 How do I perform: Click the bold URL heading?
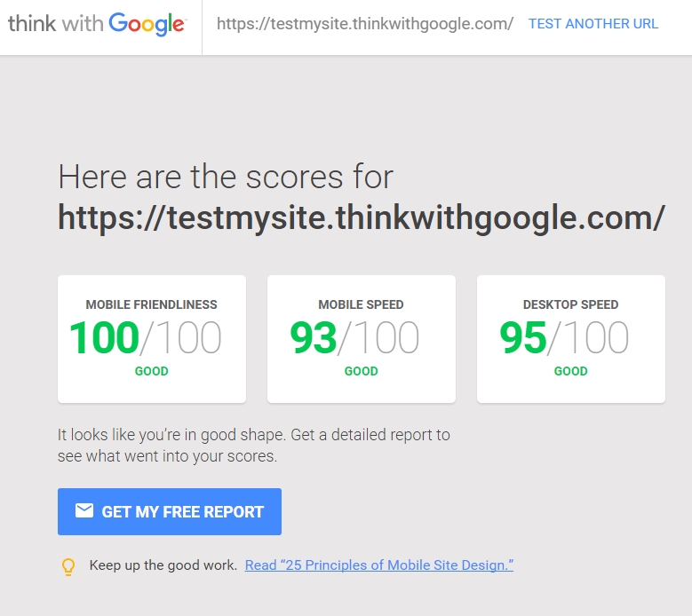click(362, 217)
